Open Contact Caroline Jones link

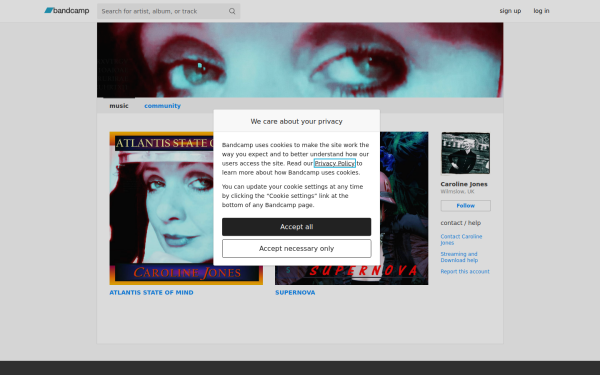click(461, 240)
